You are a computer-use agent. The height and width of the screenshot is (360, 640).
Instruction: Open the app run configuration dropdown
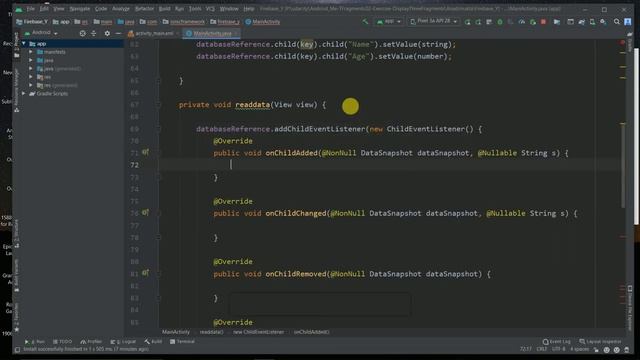389,22
